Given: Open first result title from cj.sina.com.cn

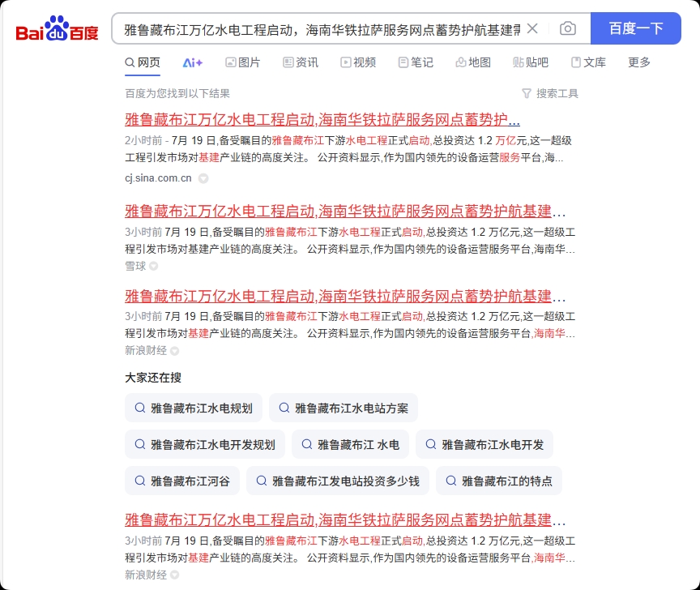Looking at the screenshot, I should pos(322,120).
